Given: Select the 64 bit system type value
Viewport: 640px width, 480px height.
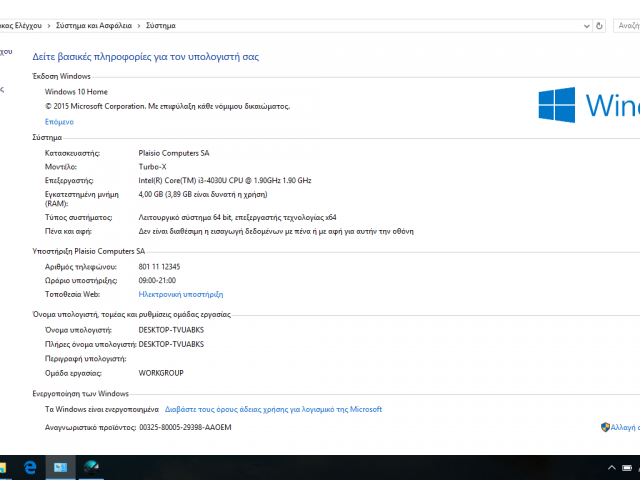Looking at the screenshot, I should point(238,218).
